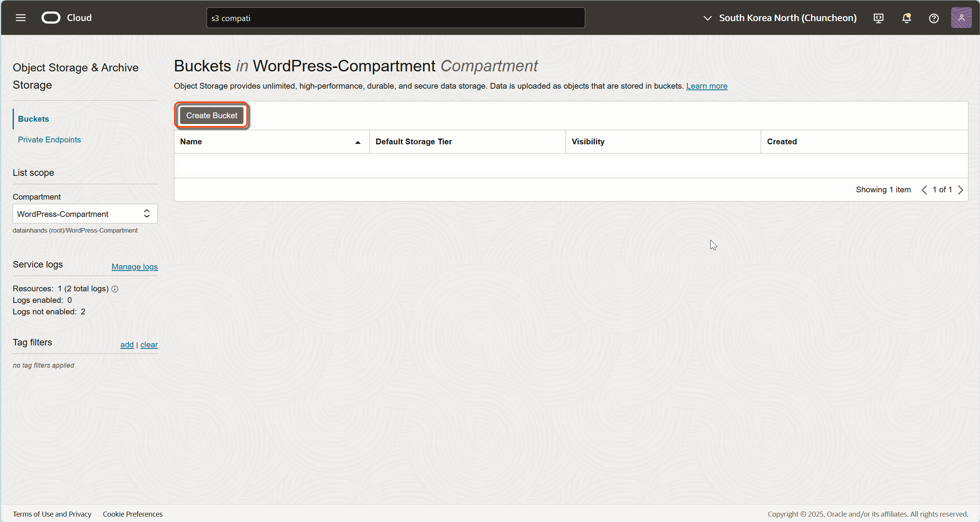Open the OCI Cloud home icon
The image size is (980, 522).
(x=50, y=18)
